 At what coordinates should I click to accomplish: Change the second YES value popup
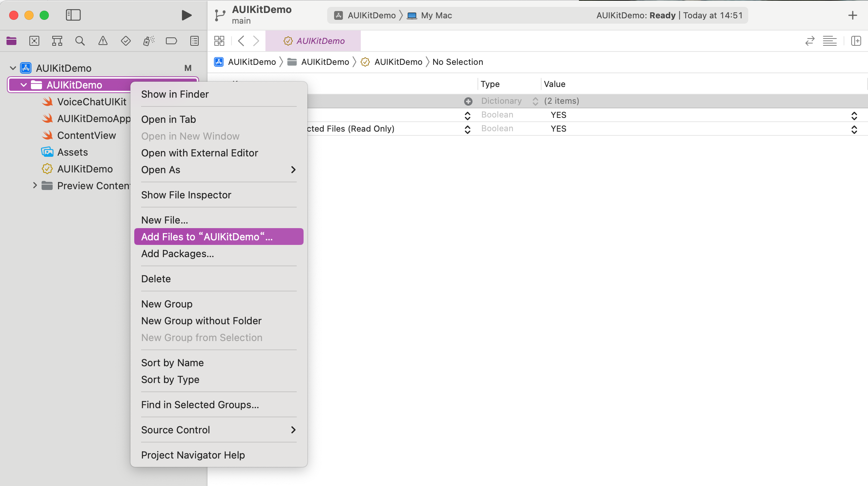coord(854,129)
